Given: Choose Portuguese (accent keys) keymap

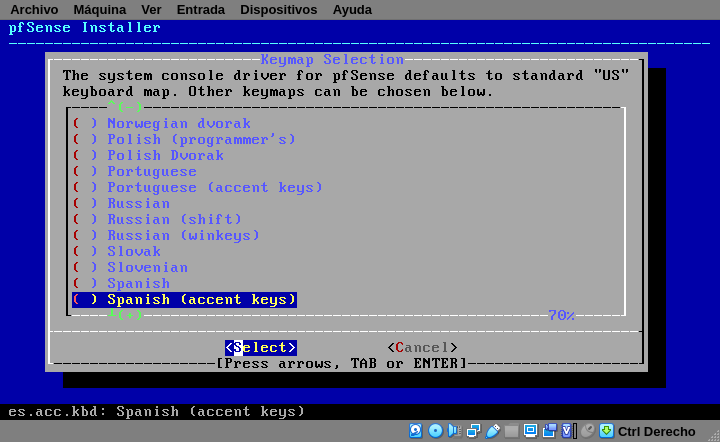Looking at the screenshot, I should click(x=198, y=187).
